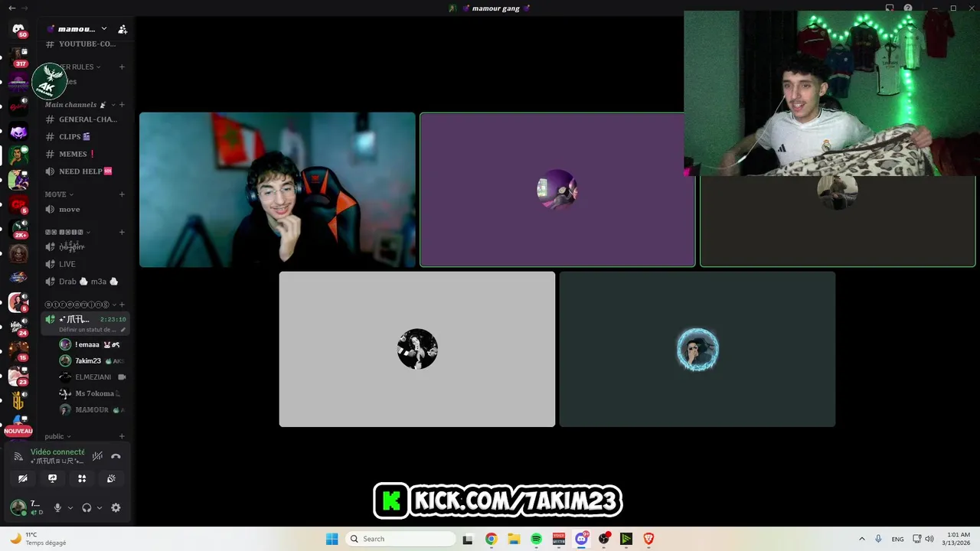This screenshot has height=551, width=980.
Task: Open connection quality info icon
Action: point(18,456)
